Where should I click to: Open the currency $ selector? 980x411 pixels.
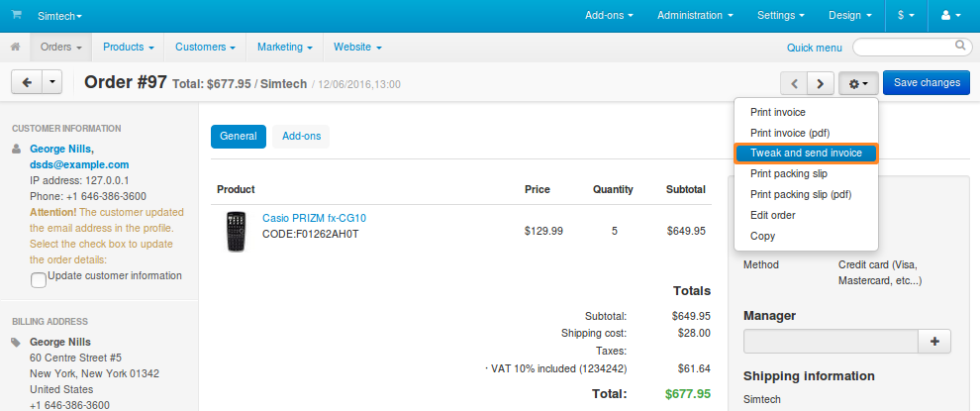click(906, 16)
